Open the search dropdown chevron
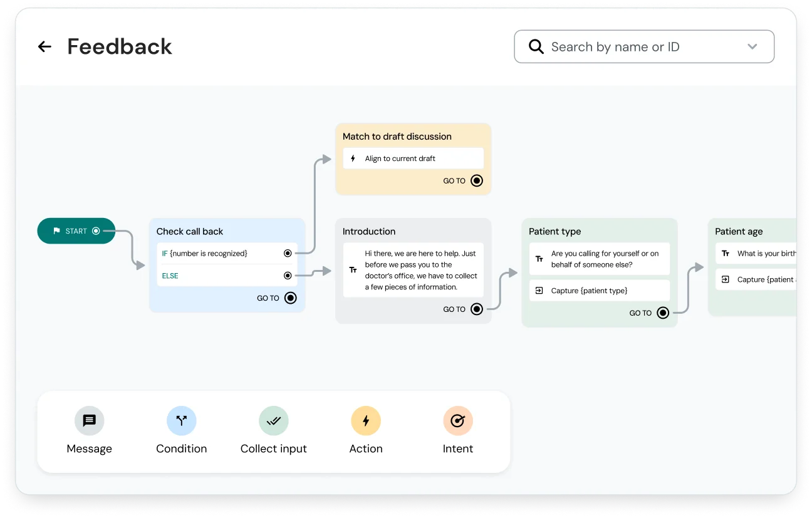This screenshot has height=518, width=812. click(752, 46)
